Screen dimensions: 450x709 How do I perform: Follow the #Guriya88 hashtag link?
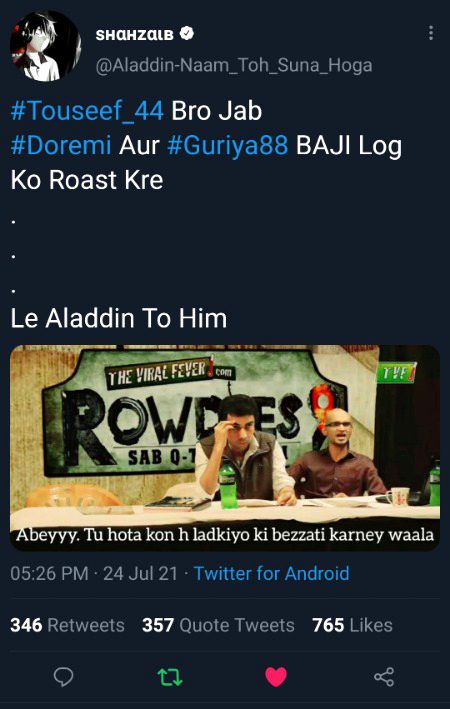pyautogui.click(x=227, y=146)
